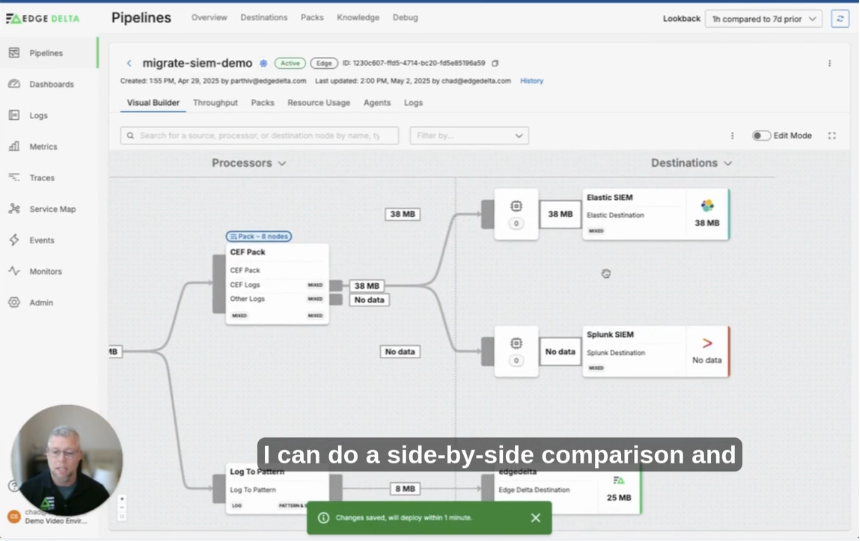Image resolution: width=860 pixels, height=541 pixels.
Task: Switch to the Logs pipeline tab
Action: tap(414, 103)
